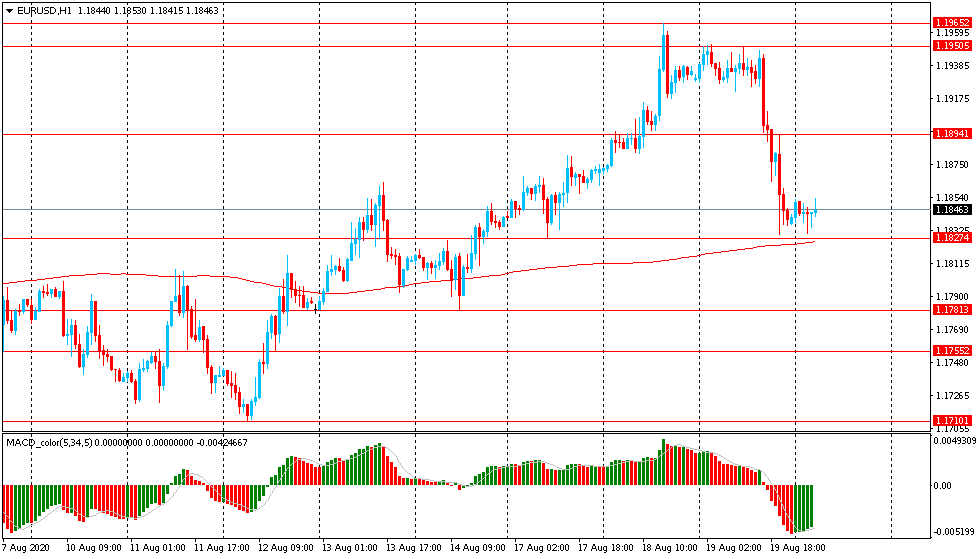The image size is (976, 559).
Task: Click the 17 Aug 02:00 time axis label
Action: [x=542, y=548]
